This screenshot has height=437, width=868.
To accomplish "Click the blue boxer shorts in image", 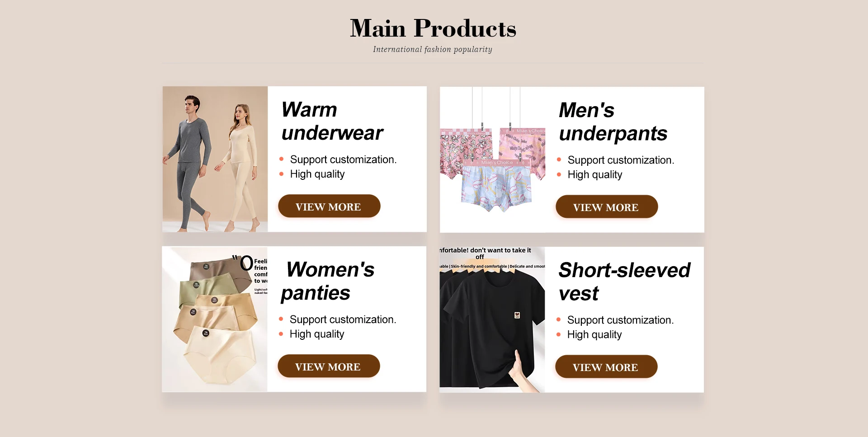I will (496, 186).
